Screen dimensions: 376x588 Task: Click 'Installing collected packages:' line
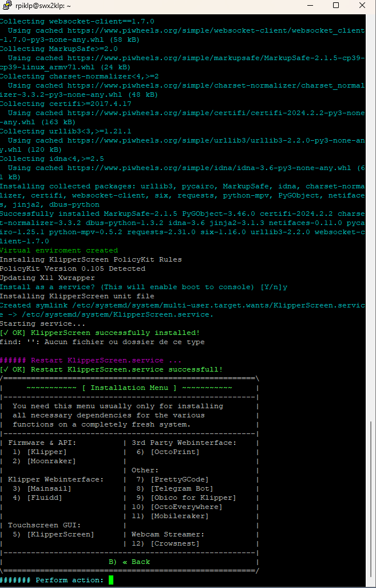coord(182,195)
